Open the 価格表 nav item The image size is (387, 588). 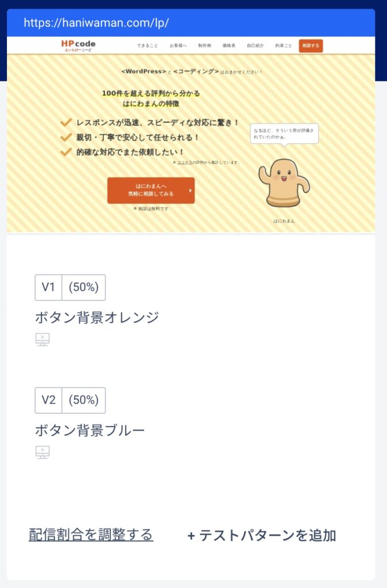229,46
